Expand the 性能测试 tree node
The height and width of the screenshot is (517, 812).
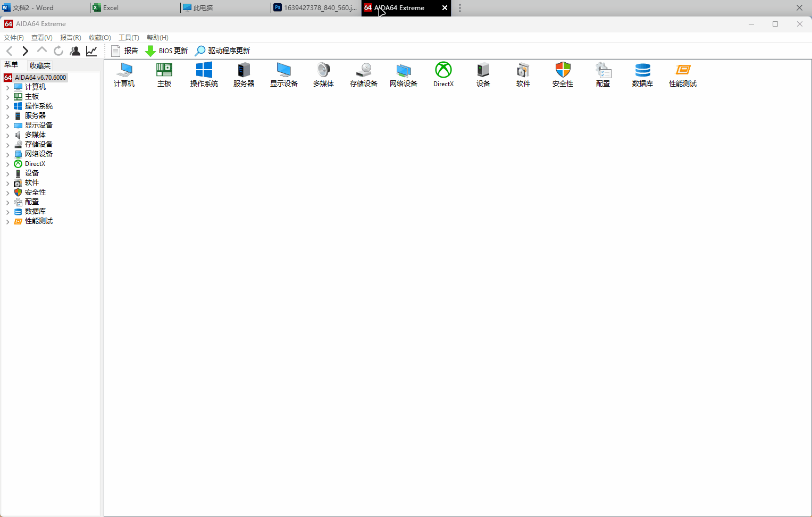[x=7, y=221]
